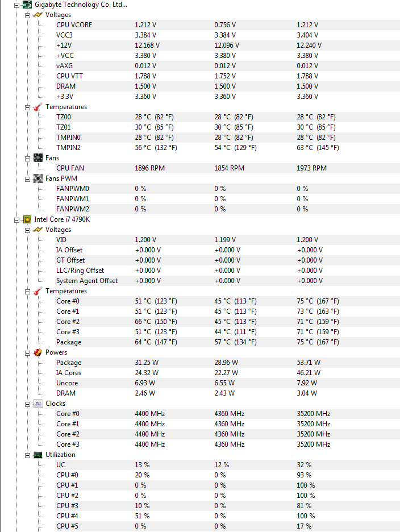Click the Clocks waveform icon

(38, 404)
